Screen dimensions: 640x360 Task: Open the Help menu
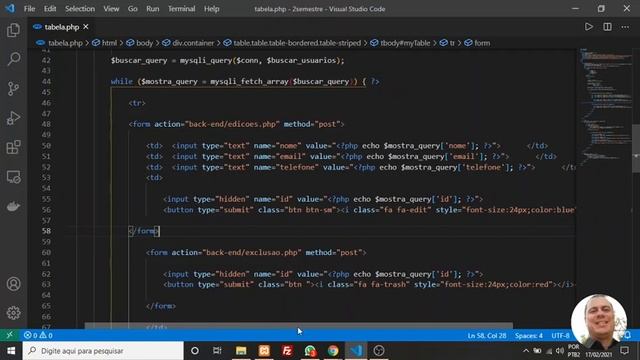coord(211,9)
